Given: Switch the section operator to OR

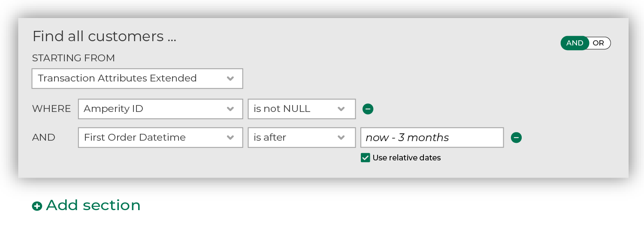Looking at the screenshot, I should [599, 43].
